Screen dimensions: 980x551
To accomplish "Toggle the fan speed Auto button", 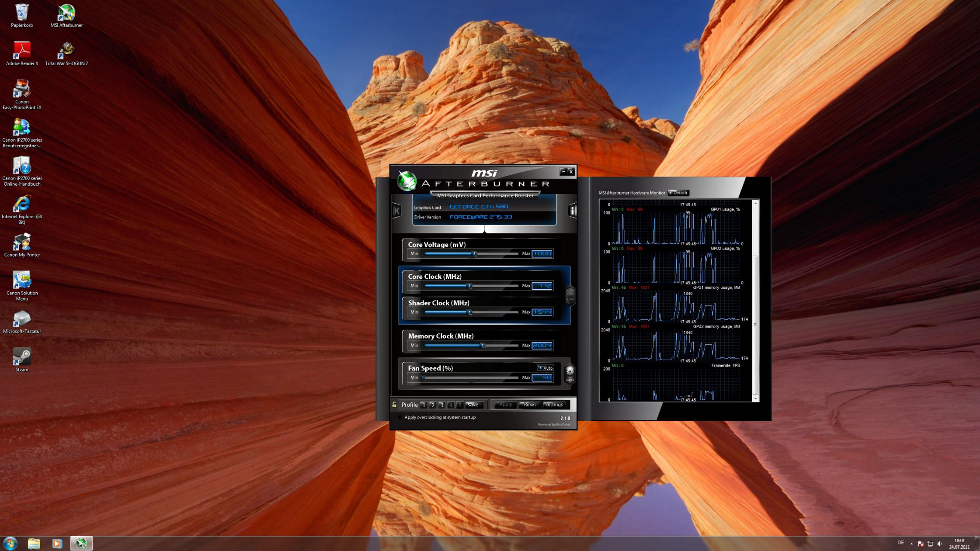I will pyautogui.click(x=546, y=368).
